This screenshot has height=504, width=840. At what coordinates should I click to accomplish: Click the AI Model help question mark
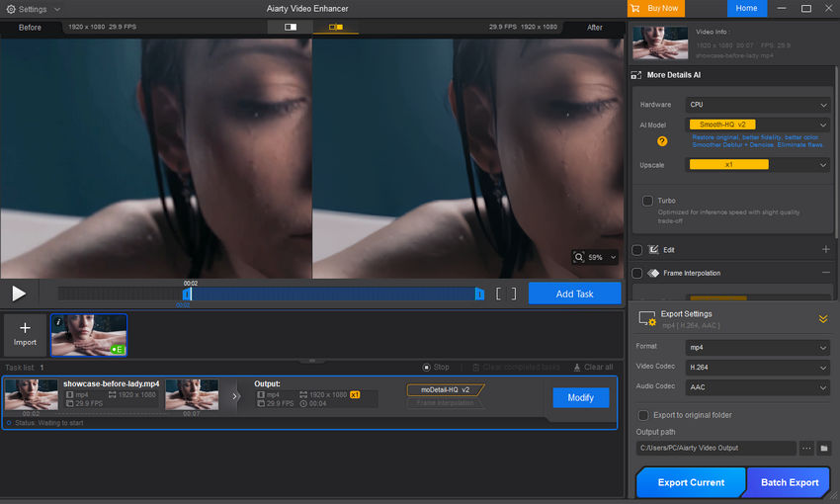[662, 141]
